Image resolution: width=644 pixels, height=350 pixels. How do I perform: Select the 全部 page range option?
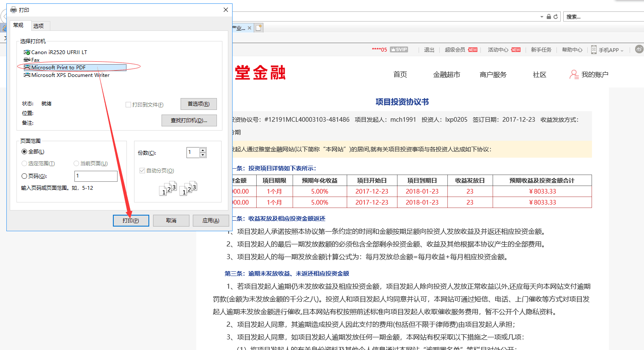pyautogui.click(x=25, y=152)
